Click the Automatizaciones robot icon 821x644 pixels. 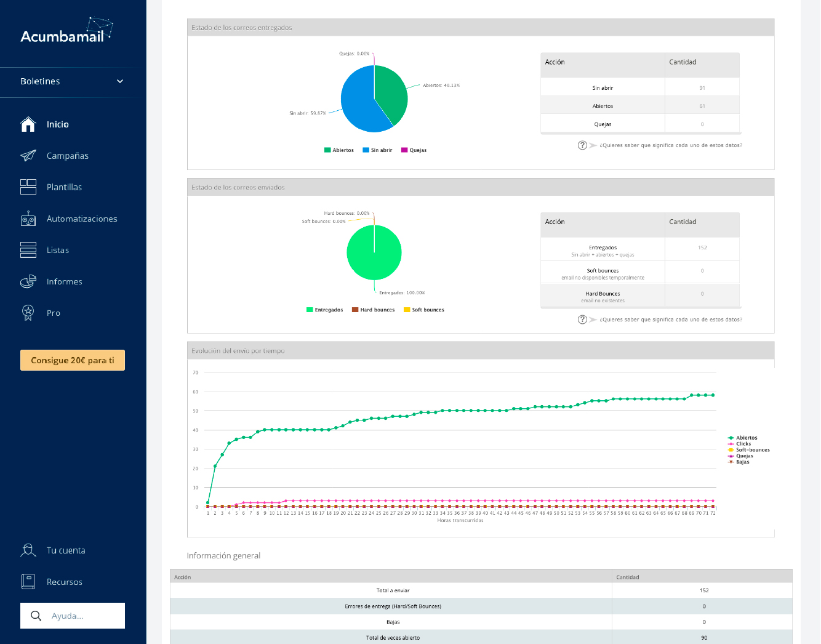[x=28, y=219]
